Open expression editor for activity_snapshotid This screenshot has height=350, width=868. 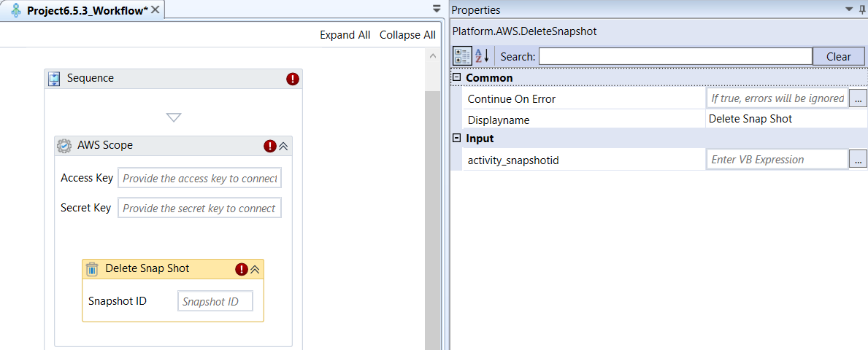(x=858, y=159)
